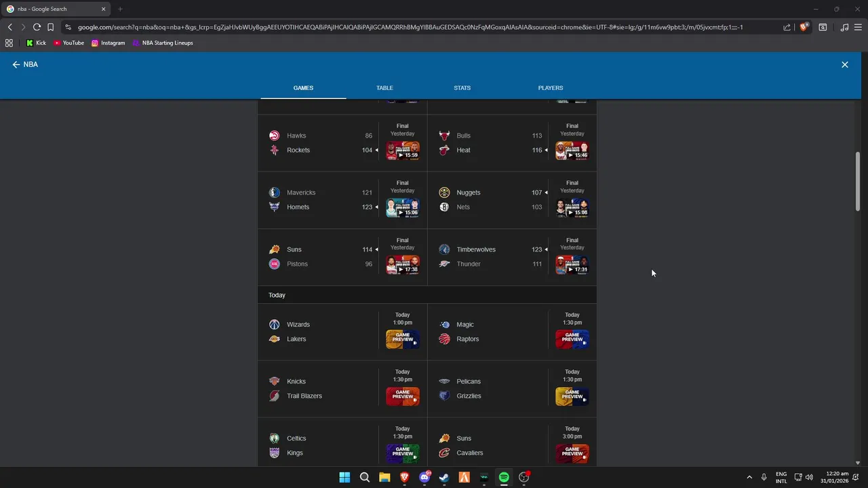Open the Kick bookmark
Viewport: 868px width, 488px height.
(x=36, y=43)
